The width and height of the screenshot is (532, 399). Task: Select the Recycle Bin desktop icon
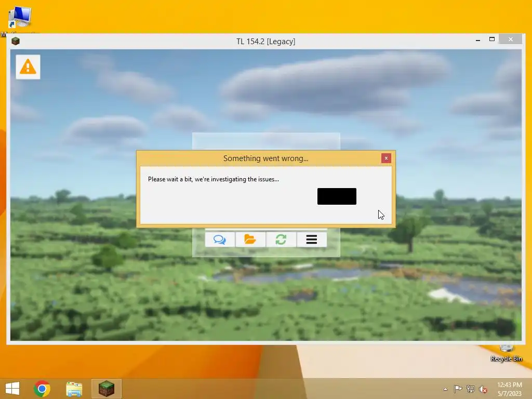(x=506, y=353)
